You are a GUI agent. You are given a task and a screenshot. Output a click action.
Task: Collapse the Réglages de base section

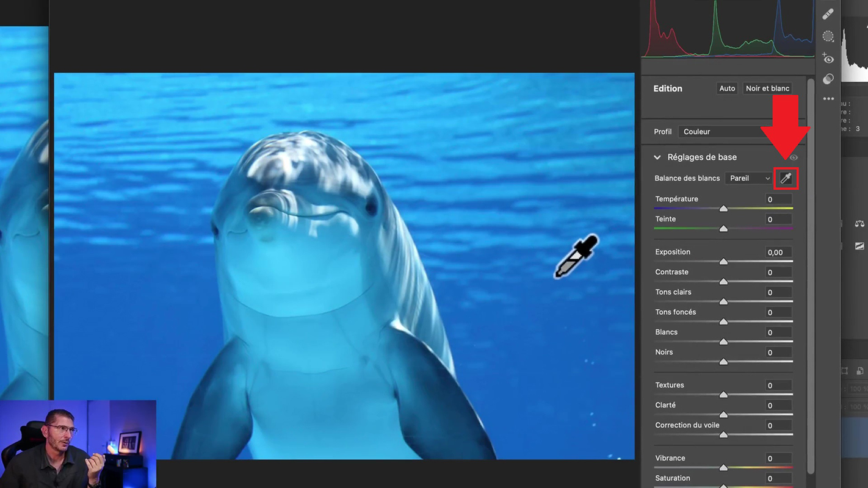pyautogui.click(x=657, y=157)
